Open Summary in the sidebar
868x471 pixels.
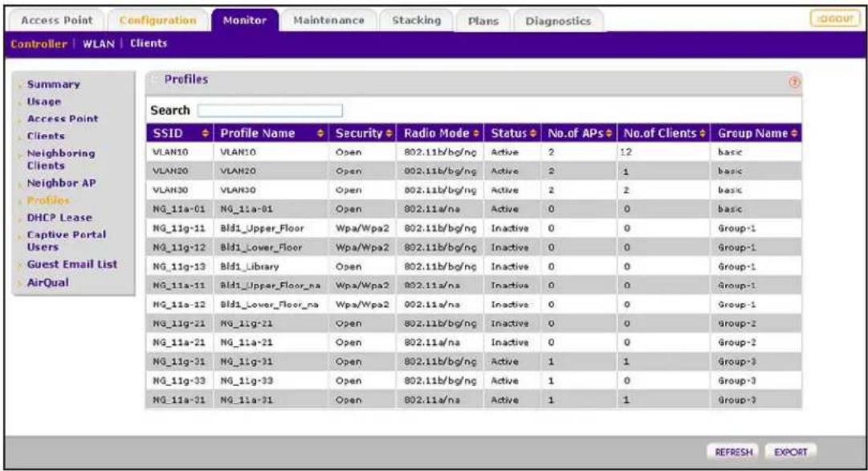(x=53, y=84)
